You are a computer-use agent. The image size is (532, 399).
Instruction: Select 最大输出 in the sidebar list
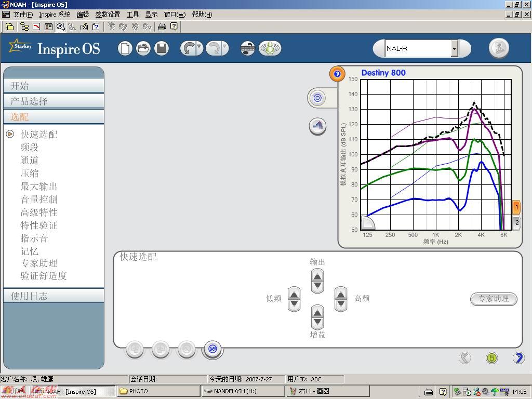pyautogui.click(x=38, y=187)
